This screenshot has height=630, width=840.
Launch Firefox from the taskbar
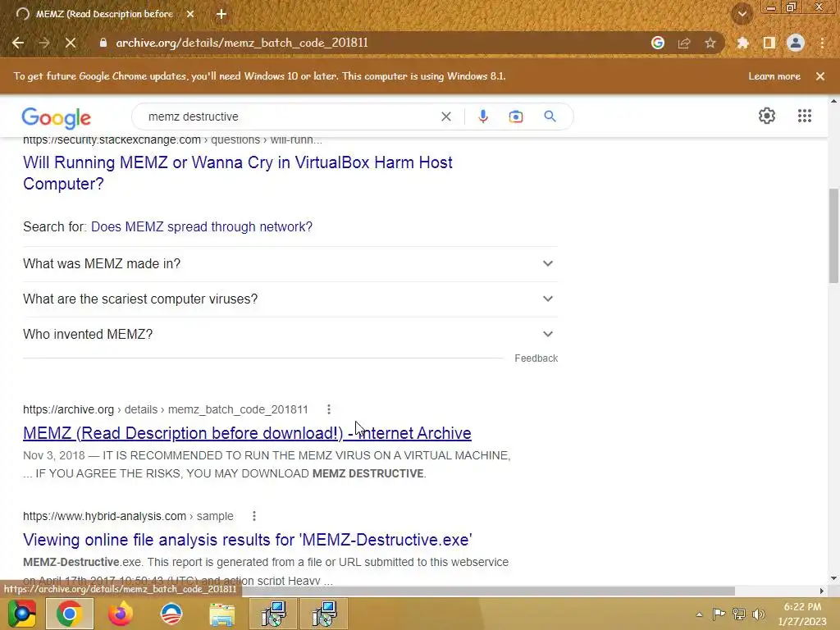coord(120,614)
